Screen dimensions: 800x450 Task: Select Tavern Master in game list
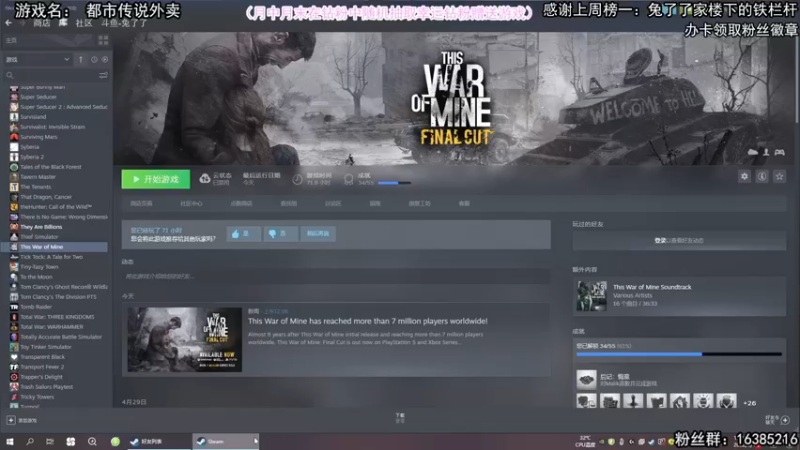[x=38, y=177]
